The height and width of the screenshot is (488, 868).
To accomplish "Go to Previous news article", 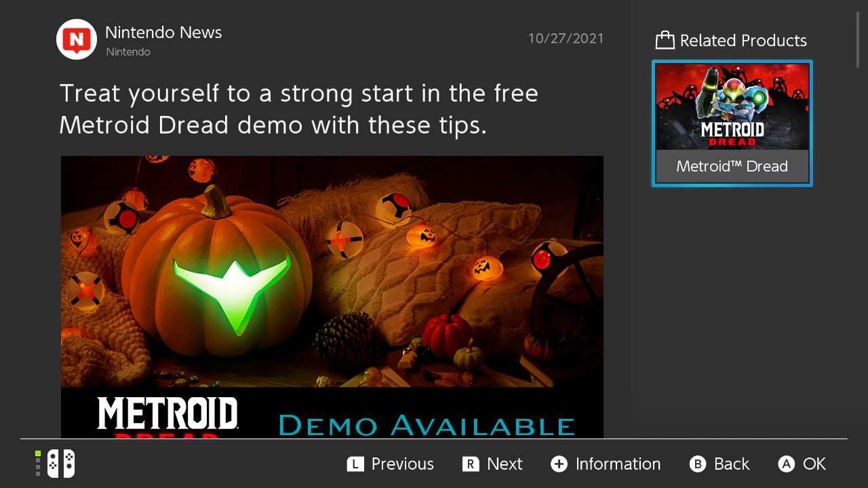I will point(402,464).
